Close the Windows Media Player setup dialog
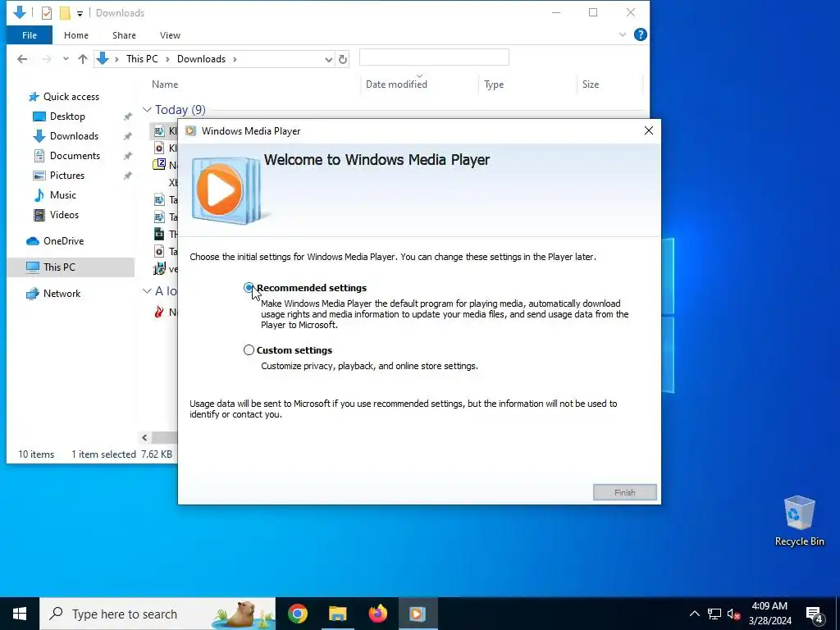Screen dimensions: 840x630 (648, 130)
